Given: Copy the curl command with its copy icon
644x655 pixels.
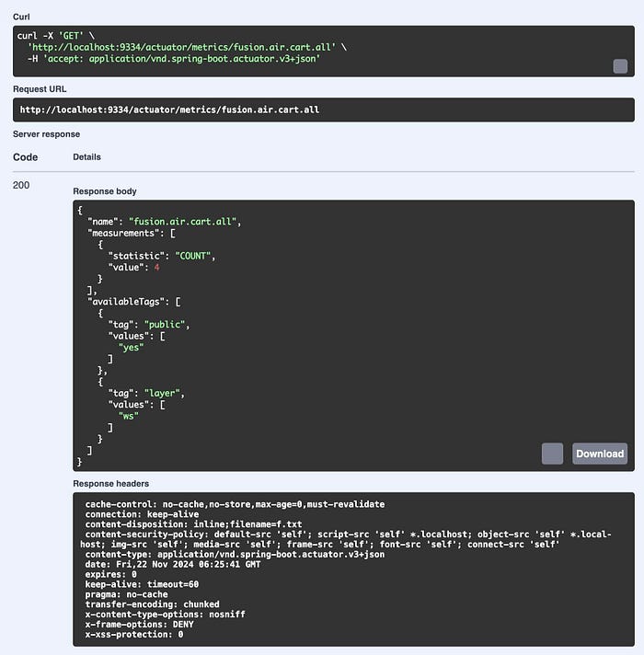Looking at the screenshot, I should click(x=620, y=66).
